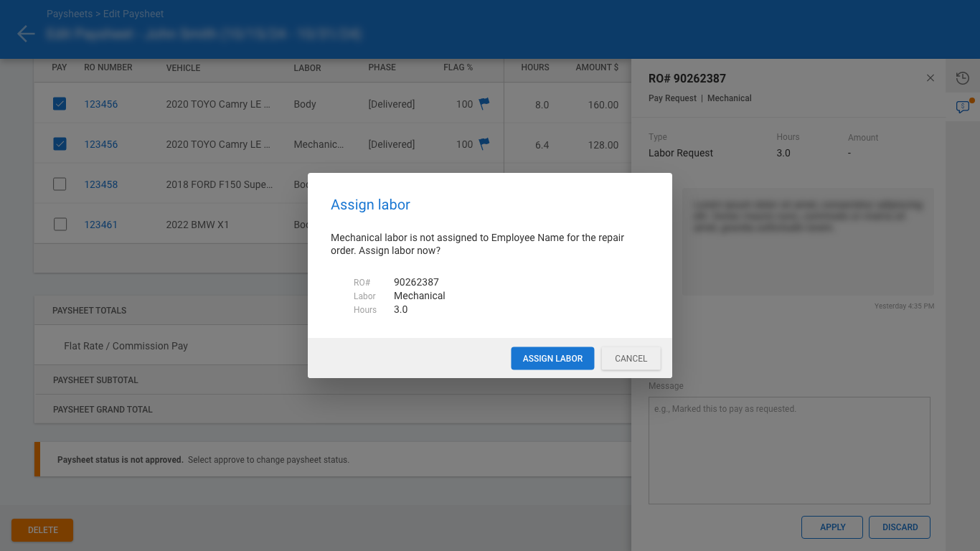Click the HOURS column header
Viewport: 980px width, 551px height.
[x=535, y=67]
